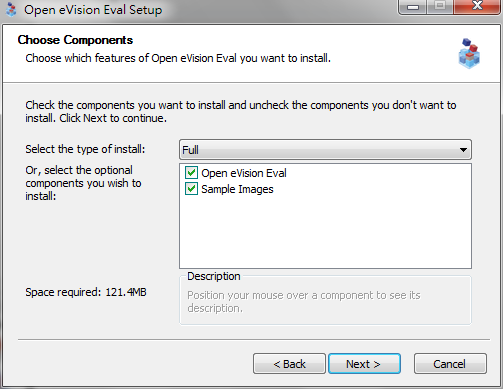Screen dimensions: 503x389
Task: Open the install type dropdown showing Full
Action: [325, 150]
